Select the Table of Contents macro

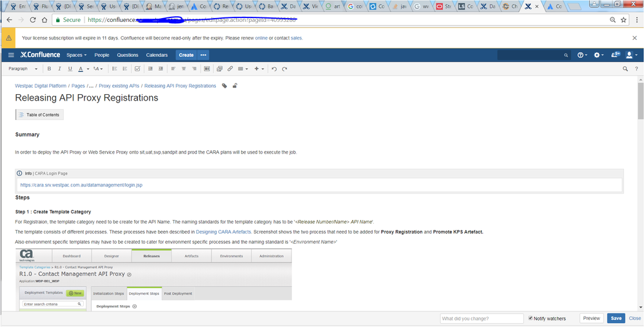(39, 115)
